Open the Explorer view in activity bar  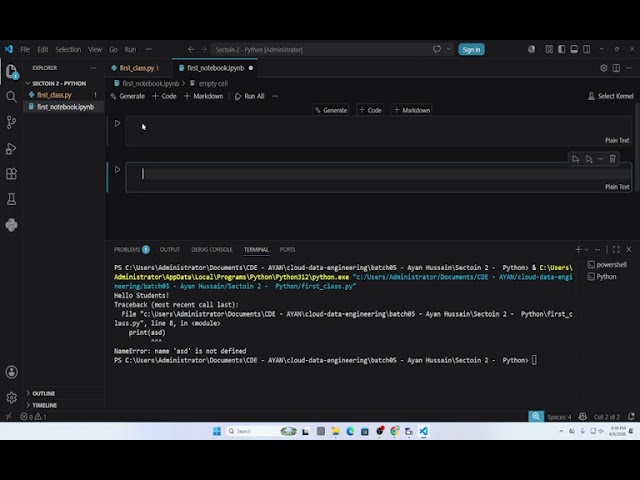point(11,71)
